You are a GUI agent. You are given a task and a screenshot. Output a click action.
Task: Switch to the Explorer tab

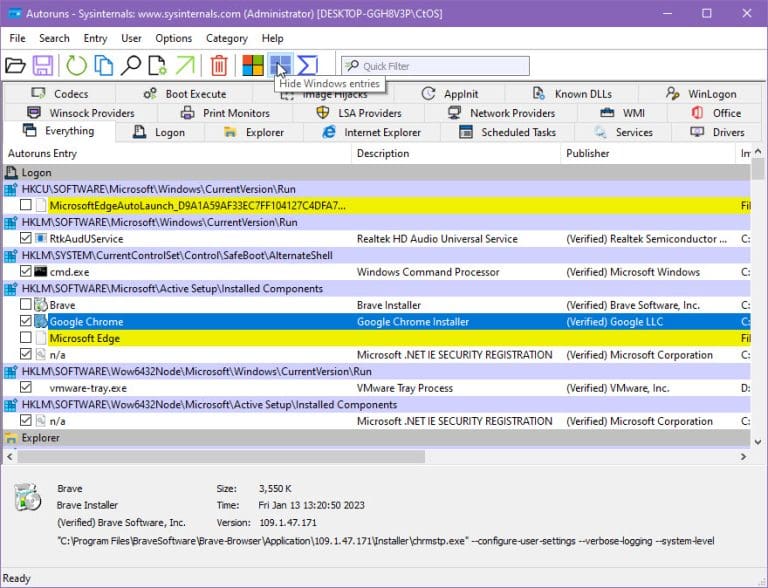(254, 132)
